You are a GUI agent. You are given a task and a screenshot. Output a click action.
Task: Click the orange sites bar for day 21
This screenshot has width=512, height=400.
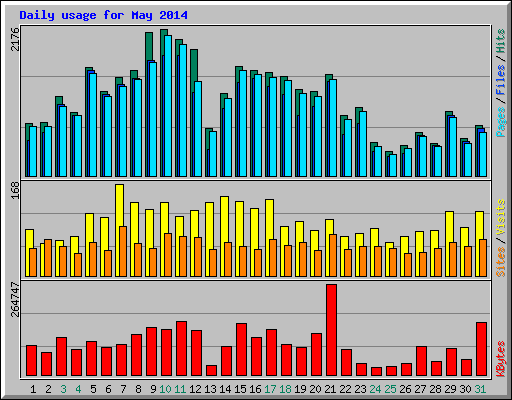(333, 256)
